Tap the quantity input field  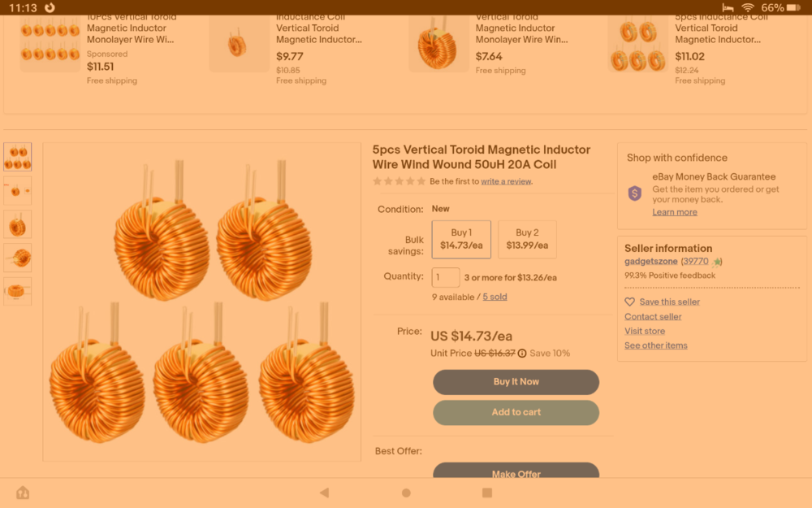pos(445,277)
